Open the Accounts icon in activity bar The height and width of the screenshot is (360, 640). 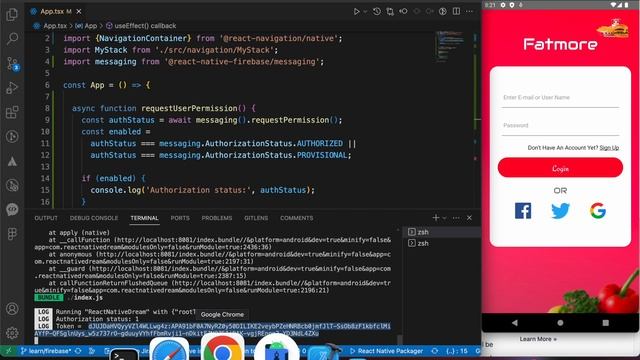(x=12, y=309)
